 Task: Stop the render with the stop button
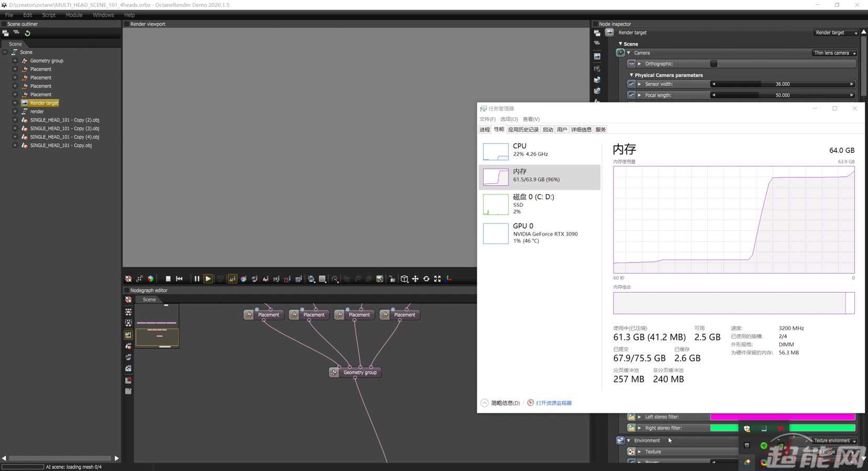tap(168, 279)
